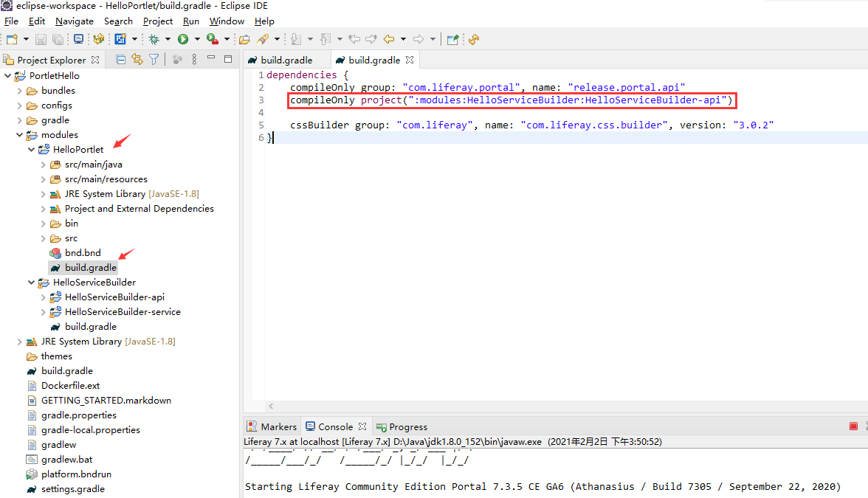Expand the HelloServiceBuilder-api node
The image size is (868, 498).
(43, 297)
